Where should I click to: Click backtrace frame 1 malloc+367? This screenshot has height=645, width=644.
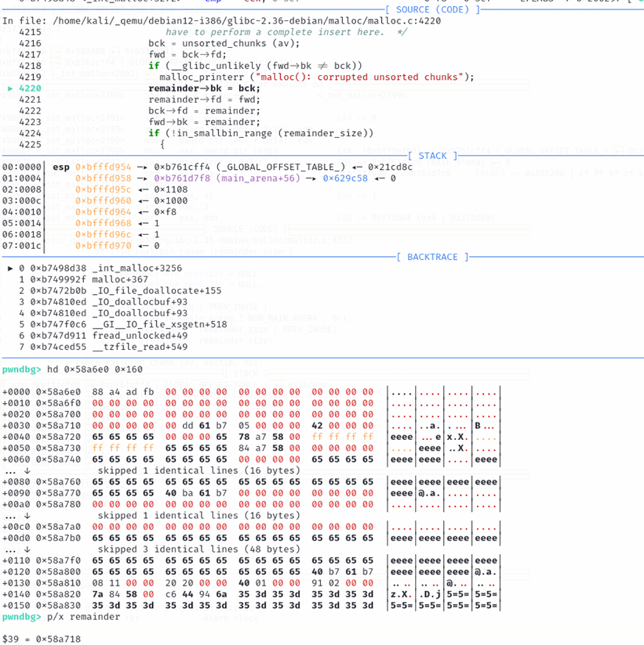pos(83,279)
